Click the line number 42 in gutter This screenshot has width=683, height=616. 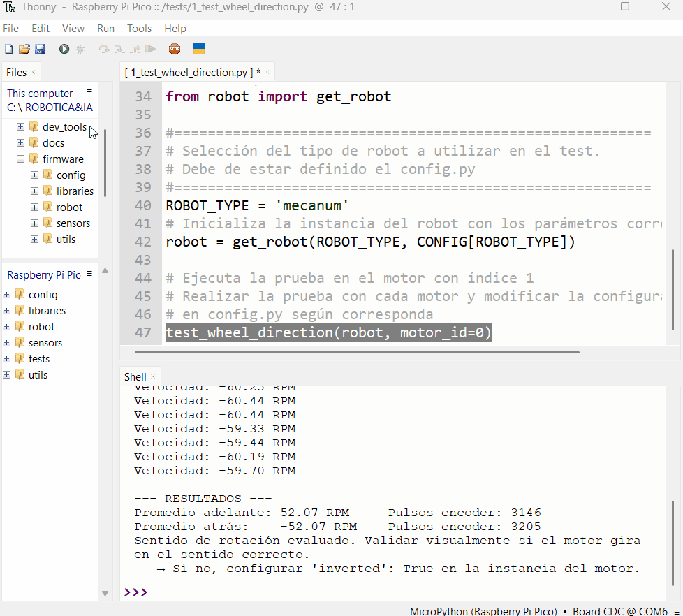click(143, 242)
